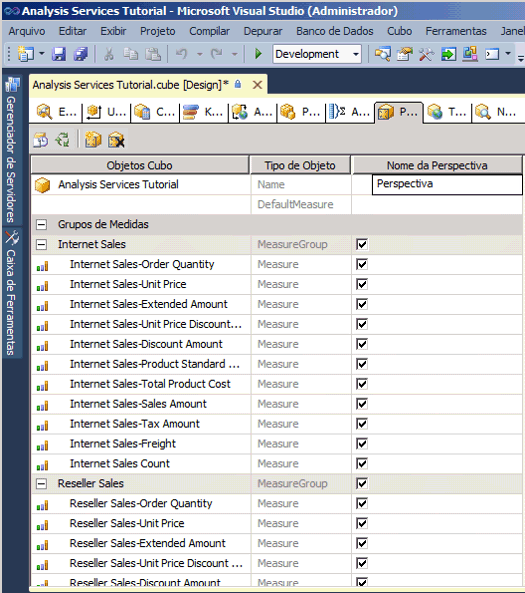Viewport: 525px width, 593px height.
Task: Edit the Perspectiva name field
Action: tap(447, 185)
